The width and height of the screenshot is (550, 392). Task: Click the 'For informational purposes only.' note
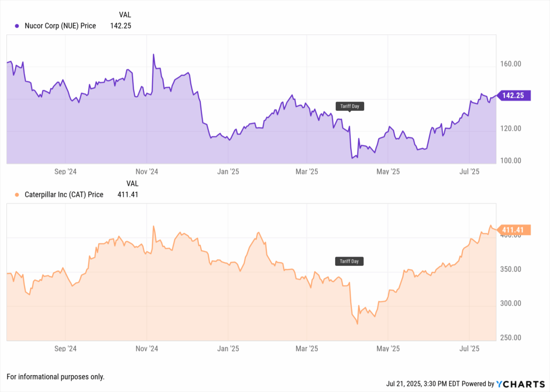coord(55,377)
